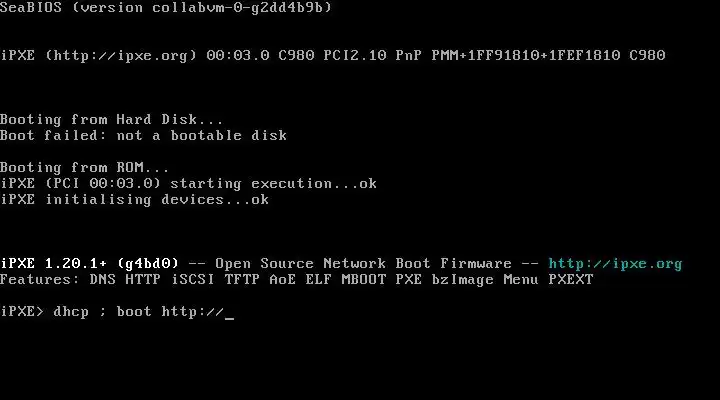Click 'Booting from ROM...' line
Viewport: 720px width, 400px height.
[84, 168]
